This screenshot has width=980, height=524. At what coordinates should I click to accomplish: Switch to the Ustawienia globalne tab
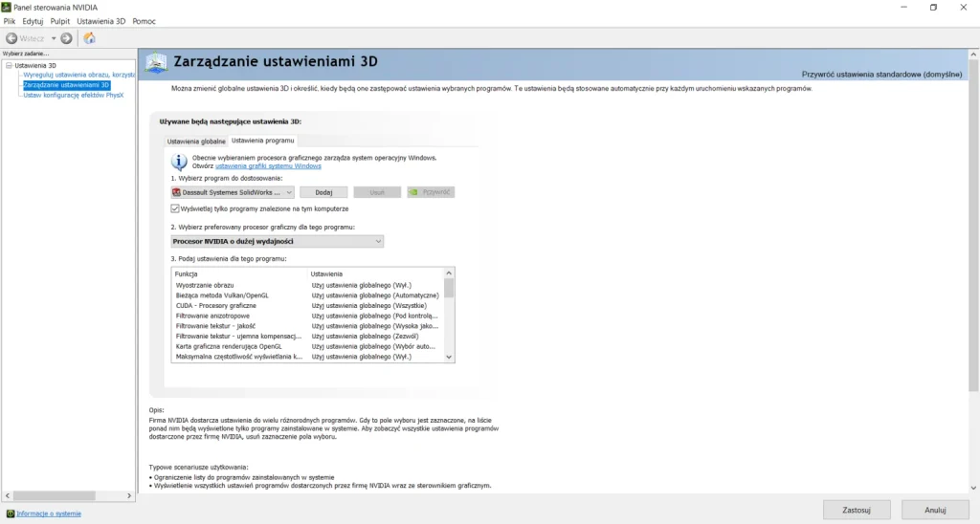(x=195, y=141)
